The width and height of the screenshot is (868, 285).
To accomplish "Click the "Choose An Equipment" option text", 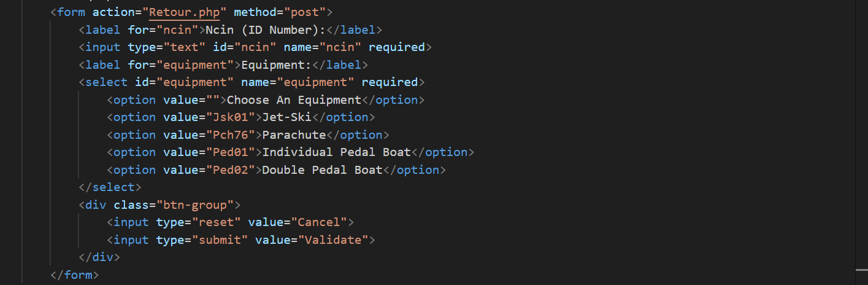I will 294,100.
